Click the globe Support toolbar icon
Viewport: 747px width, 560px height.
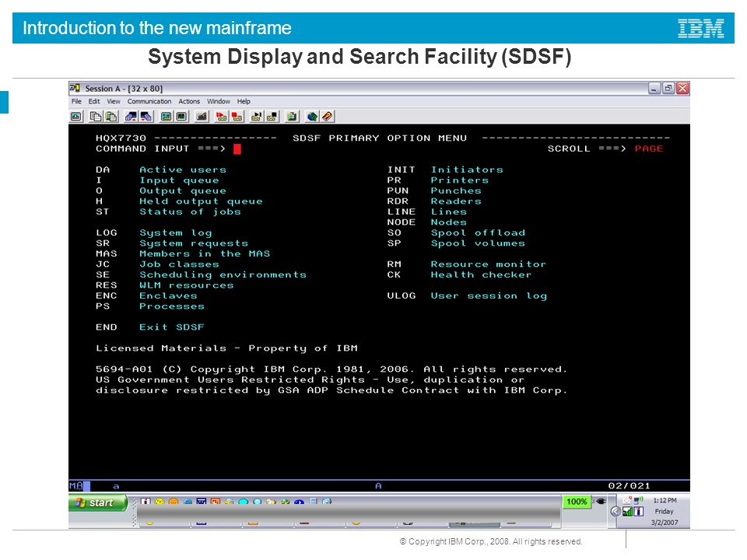tap(312, 116)
